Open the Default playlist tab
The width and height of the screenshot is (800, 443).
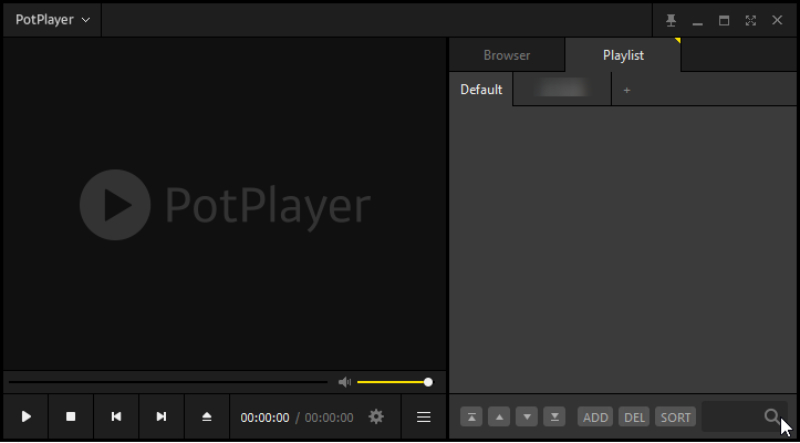click(481, 89)
